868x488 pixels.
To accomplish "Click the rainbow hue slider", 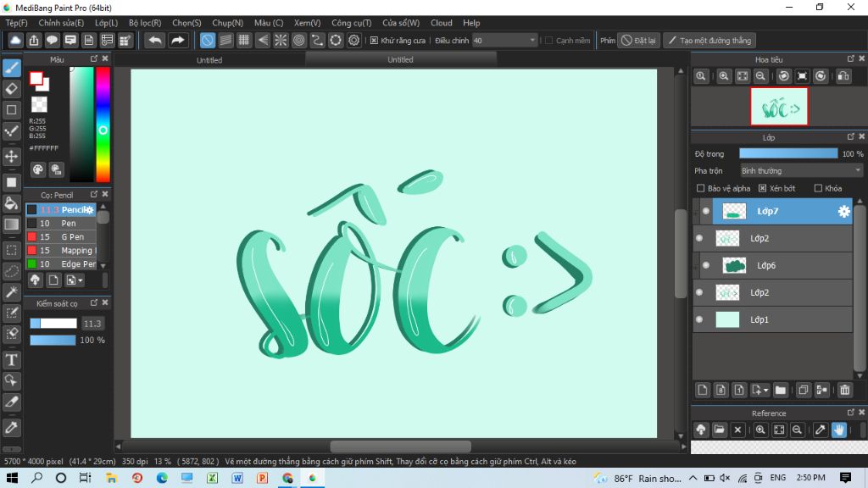I will pos(103,125).
